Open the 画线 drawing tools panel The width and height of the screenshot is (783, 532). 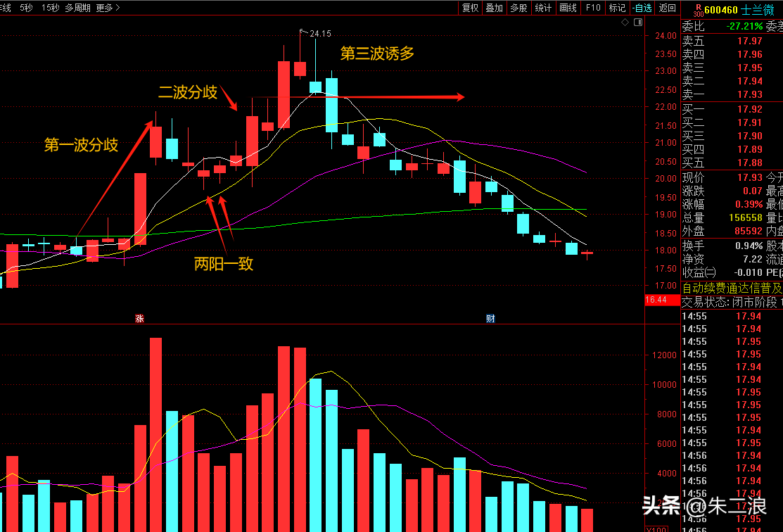567,8
